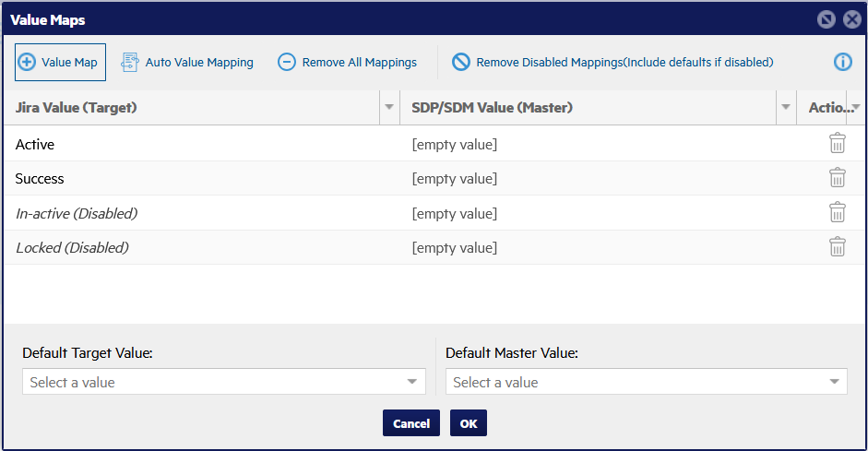Viewport: 868px width, 451px height.
Task: Confirm with the OK button
Action: [x=469, y=423]
